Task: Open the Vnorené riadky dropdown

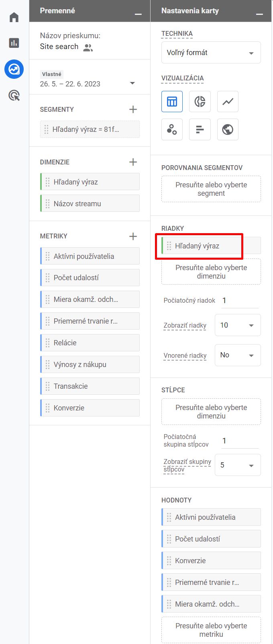Action: 238,355
